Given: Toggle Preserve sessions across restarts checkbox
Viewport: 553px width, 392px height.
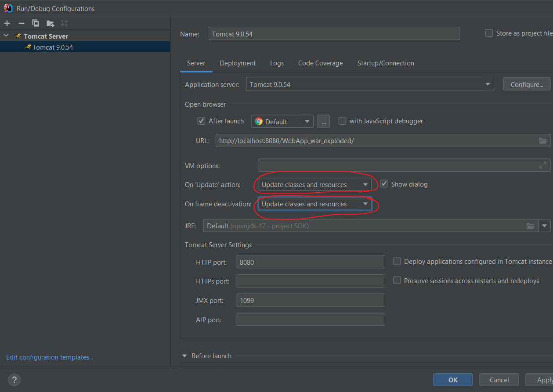Looking at the screenshot, I should 397,281.
